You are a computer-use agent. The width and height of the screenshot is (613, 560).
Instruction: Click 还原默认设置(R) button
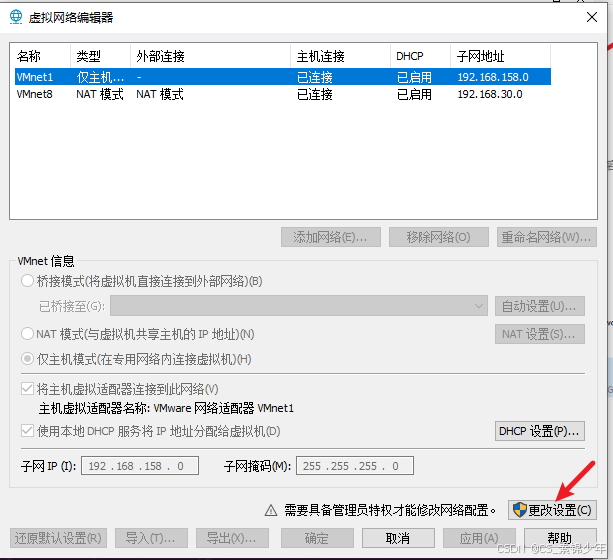click(x=58, y=538)
